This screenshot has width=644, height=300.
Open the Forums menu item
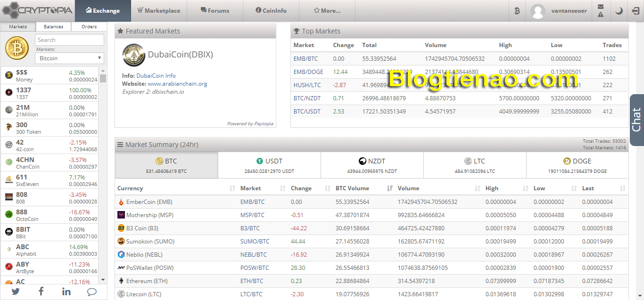pyautogui.click(x=215, y=11)
